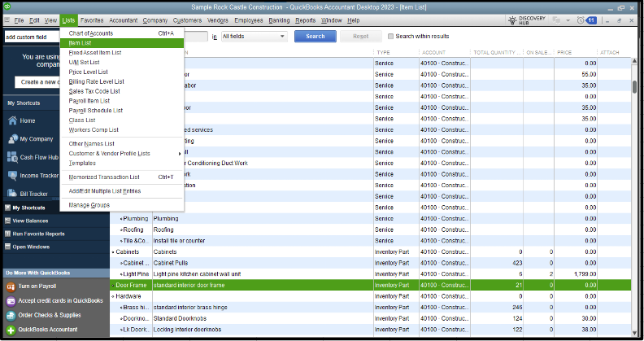Open the Reports menu
The height and width of the screenshot is (341, 644).
point(306,20)
